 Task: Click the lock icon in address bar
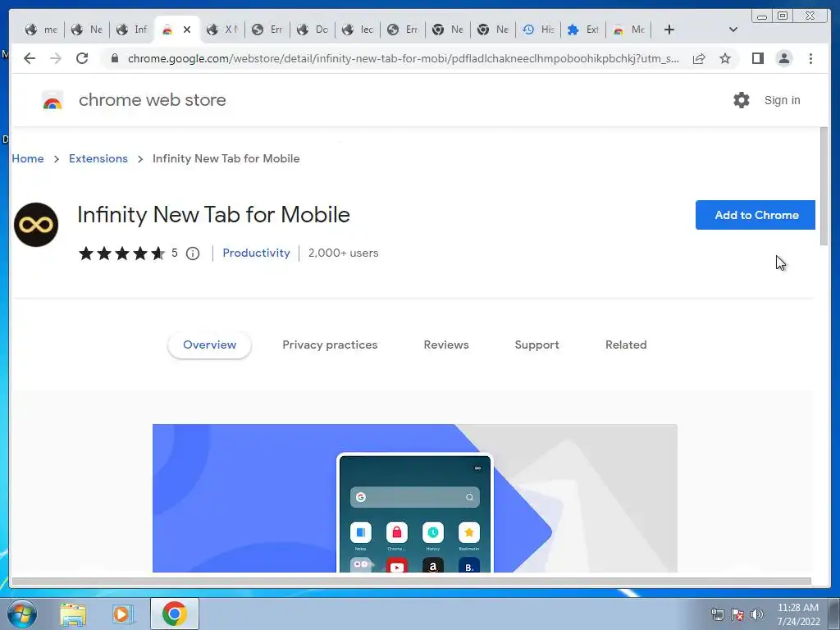pyautogui.click(x=115, y=58)
